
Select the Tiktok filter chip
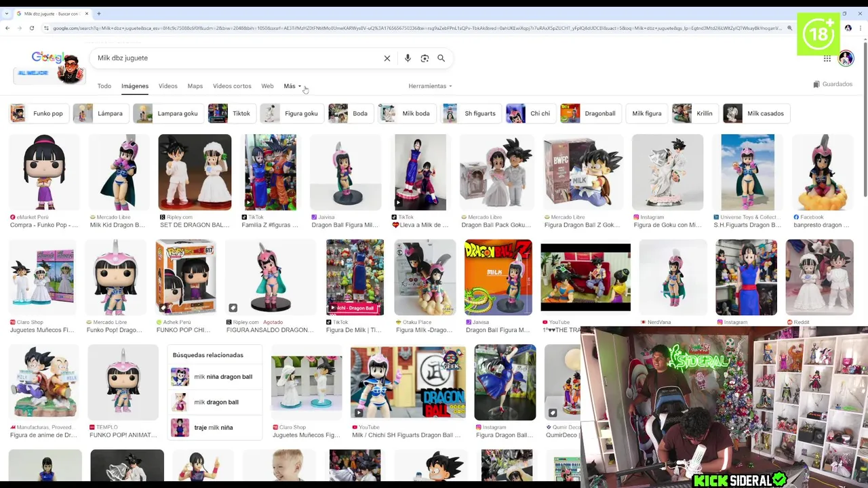coord(231,113)
